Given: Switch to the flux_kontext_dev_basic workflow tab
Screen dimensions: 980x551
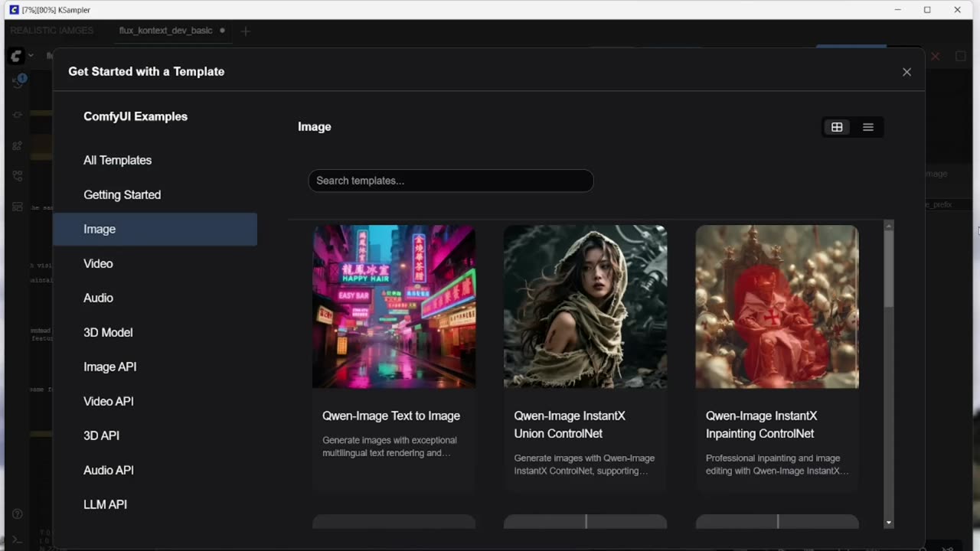Looking at the screenshot, I should point(166,31).
